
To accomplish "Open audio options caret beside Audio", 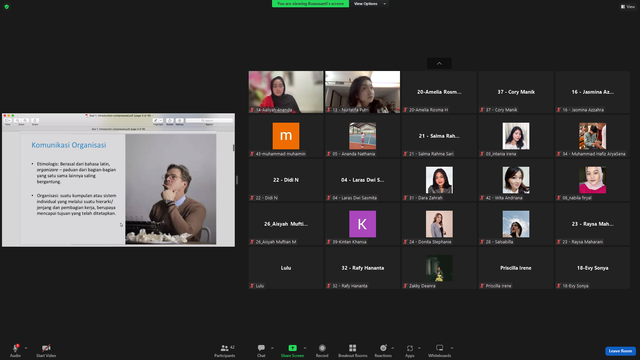I will pyautogui.click(x=26, y=348).
